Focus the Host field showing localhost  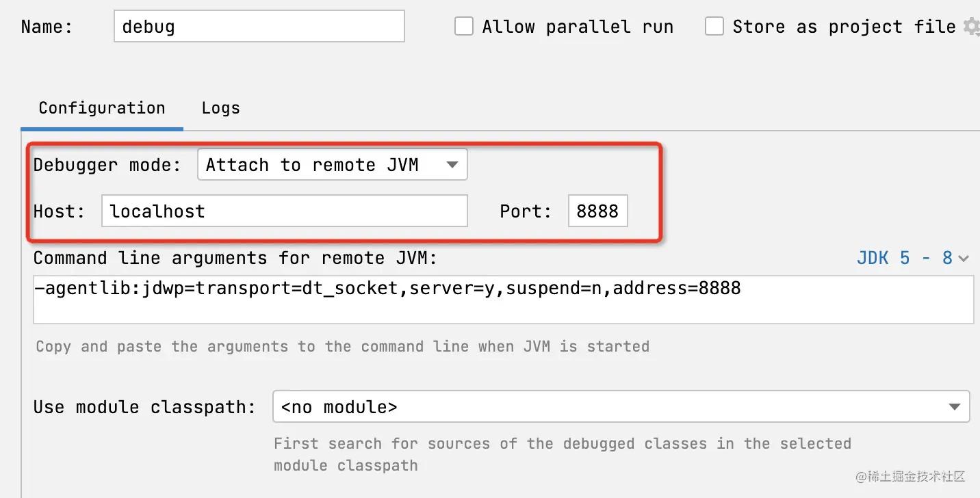click(x=284, y=211)
